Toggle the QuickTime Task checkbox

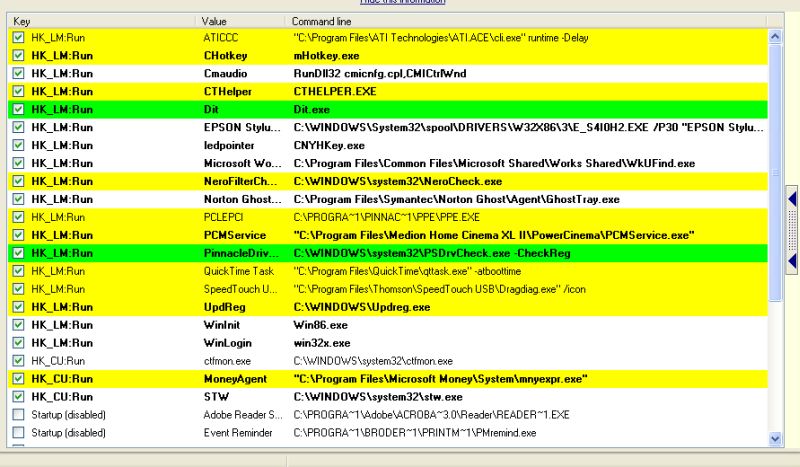[18, 271]
